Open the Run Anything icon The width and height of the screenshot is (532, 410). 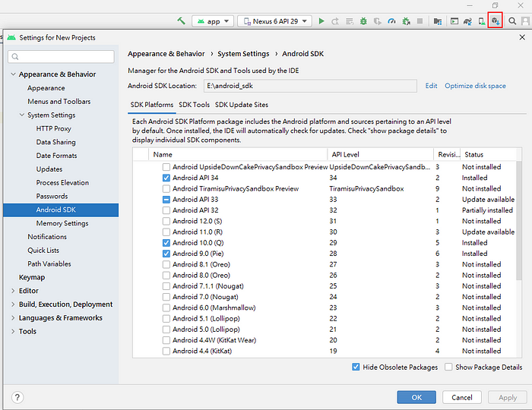454,21
